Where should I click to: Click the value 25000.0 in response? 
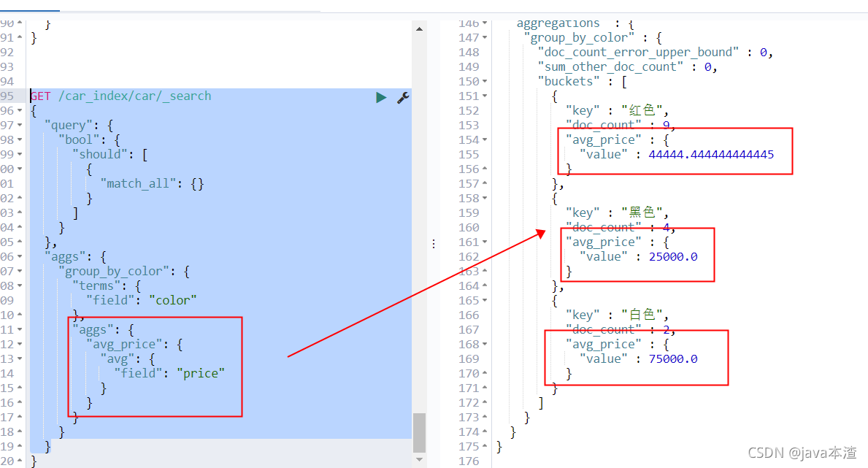tap(673, 256)
